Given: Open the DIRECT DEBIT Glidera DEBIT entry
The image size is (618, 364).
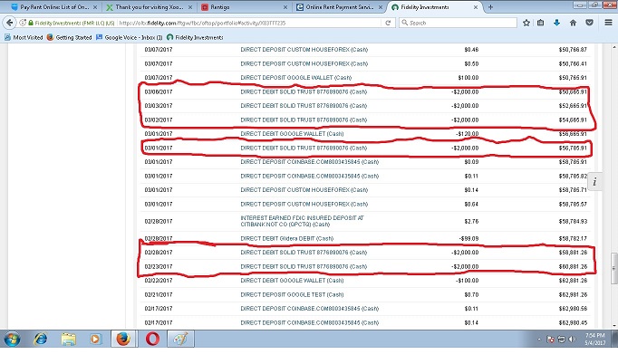Looking at the screenshot, I should click(x=287, y=238).
